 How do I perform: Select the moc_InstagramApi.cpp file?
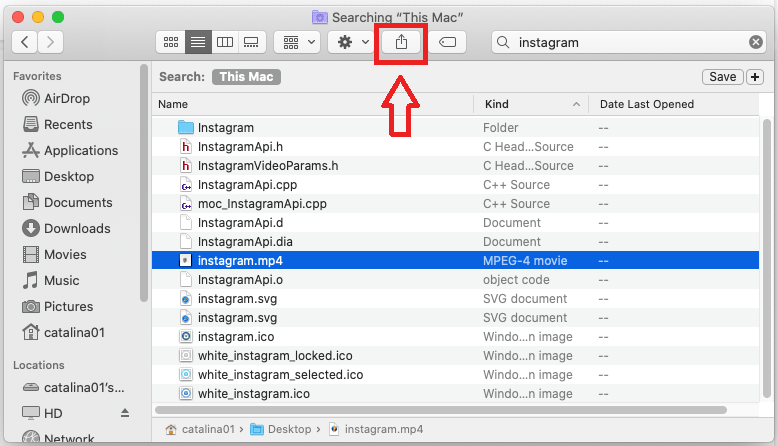tap(455, 204)
